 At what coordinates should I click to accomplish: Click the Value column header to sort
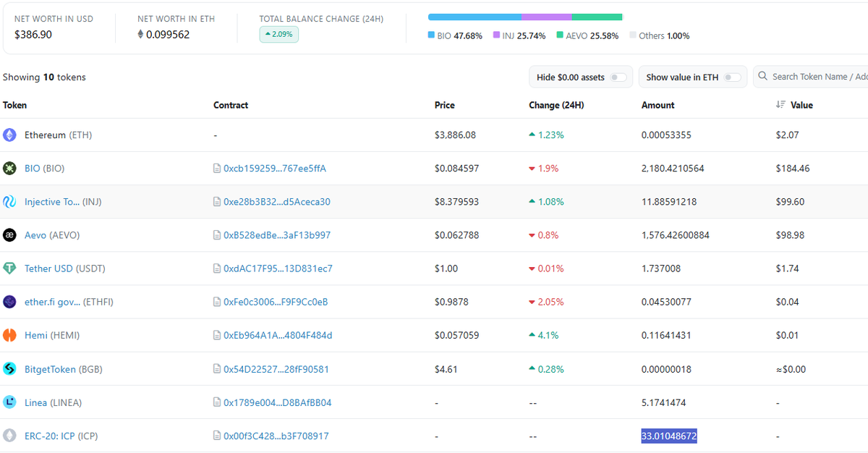coord(801,105)
